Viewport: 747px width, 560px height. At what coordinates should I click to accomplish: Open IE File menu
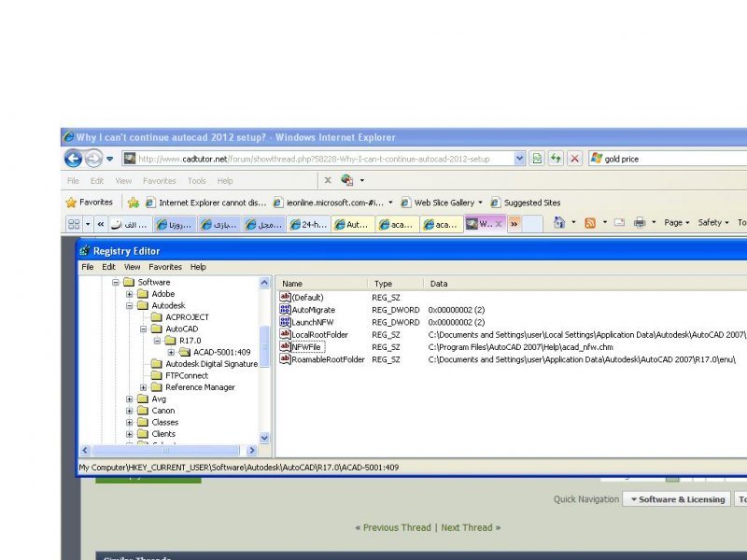click(73, 181)
